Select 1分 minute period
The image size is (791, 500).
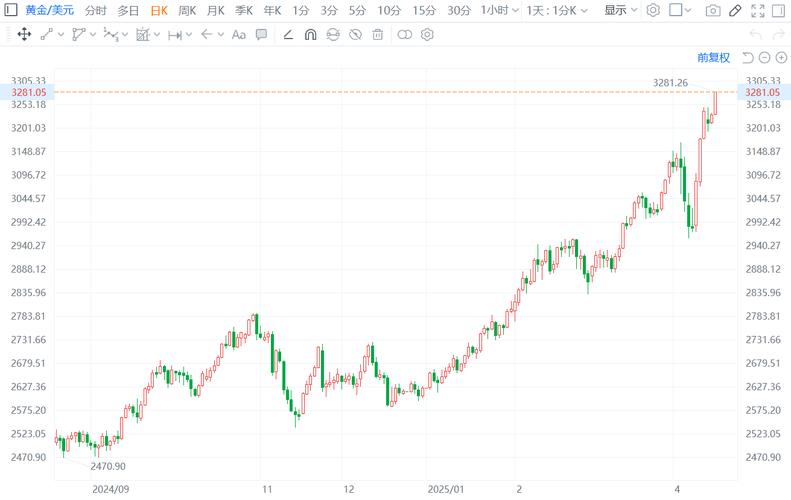[x=301, y=10]
